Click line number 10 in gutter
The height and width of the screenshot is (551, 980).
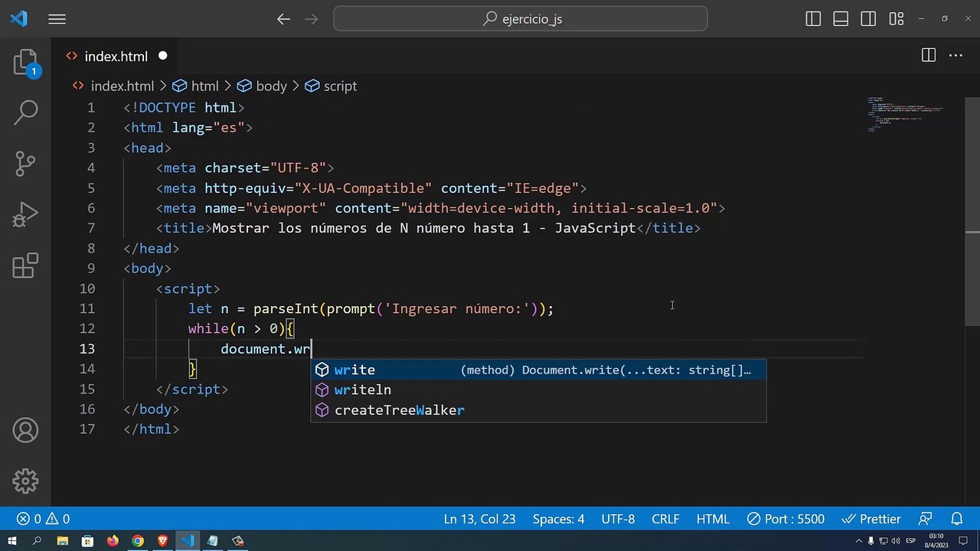(87, 289)
